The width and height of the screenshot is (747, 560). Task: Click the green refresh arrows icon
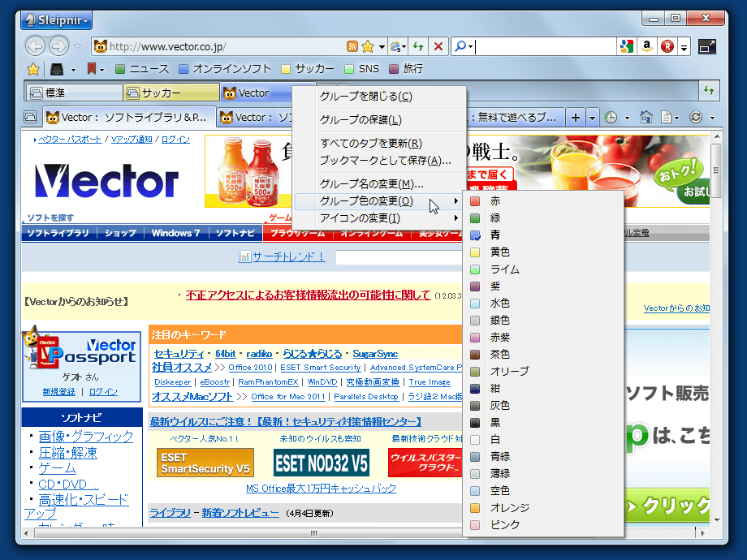tap(418, 46)
